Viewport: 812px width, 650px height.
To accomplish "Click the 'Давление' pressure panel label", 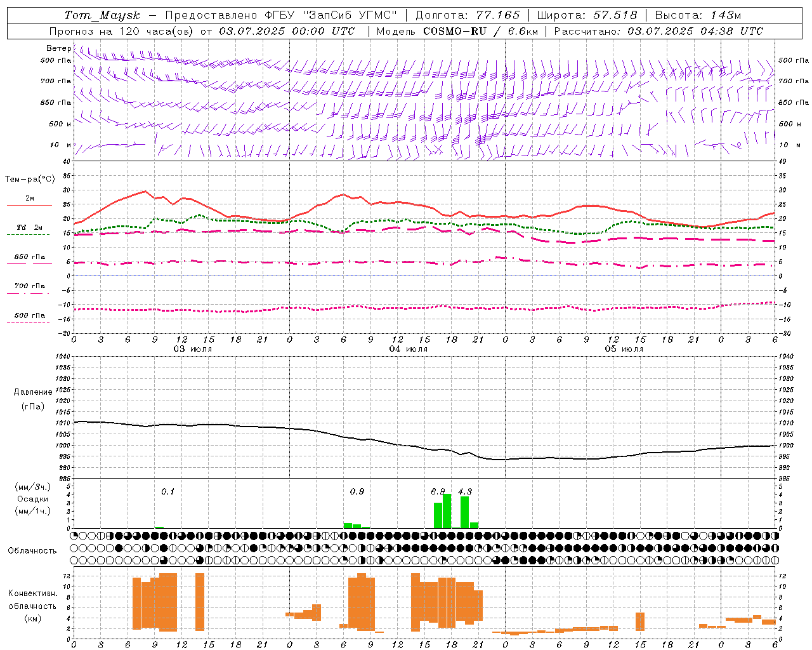I will pyautogui.click(x=32, y=392).
